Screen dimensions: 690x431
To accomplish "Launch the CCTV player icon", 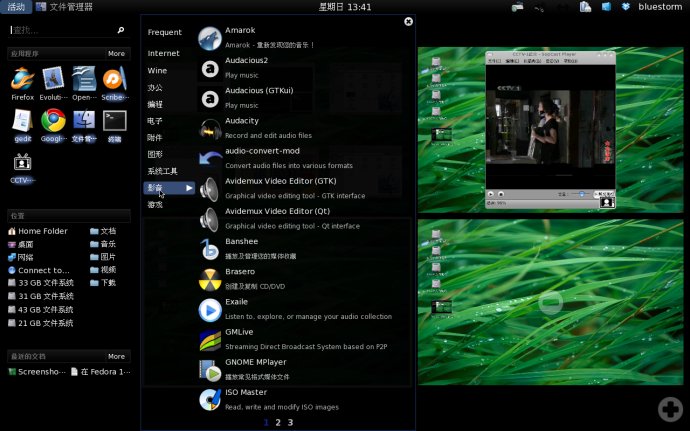I will pyautogui.click(x=22, y=168).
